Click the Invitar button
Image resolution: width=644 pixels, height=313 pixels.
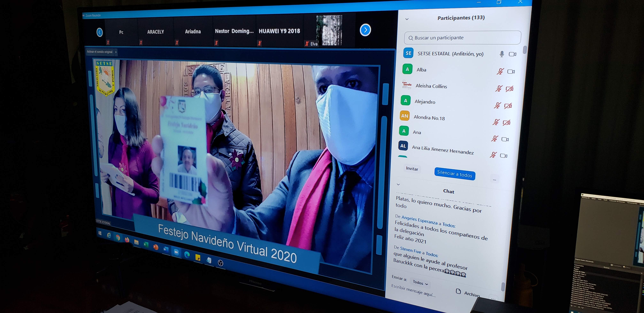[412, 169]
